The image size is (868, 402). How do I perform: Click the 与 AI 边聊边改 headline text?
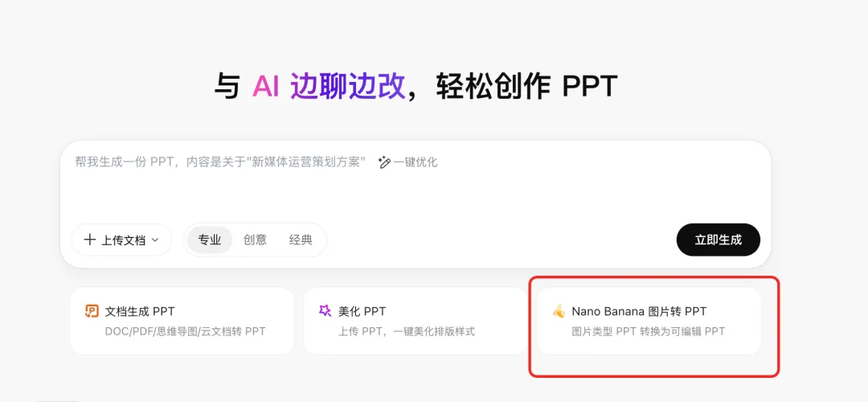point(310,86)
